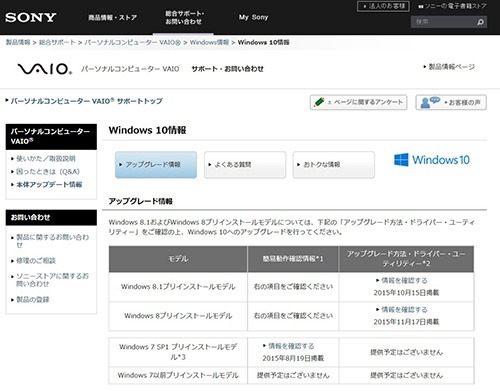Go to 総合サポート breadcrumb

57,42
